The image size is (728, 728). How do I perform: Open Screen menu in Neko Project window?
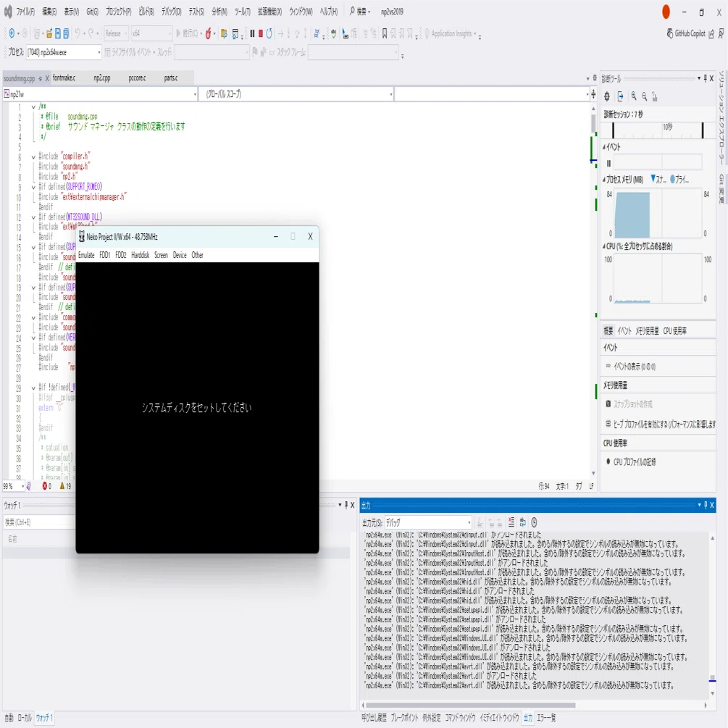(x=161, y=255)
